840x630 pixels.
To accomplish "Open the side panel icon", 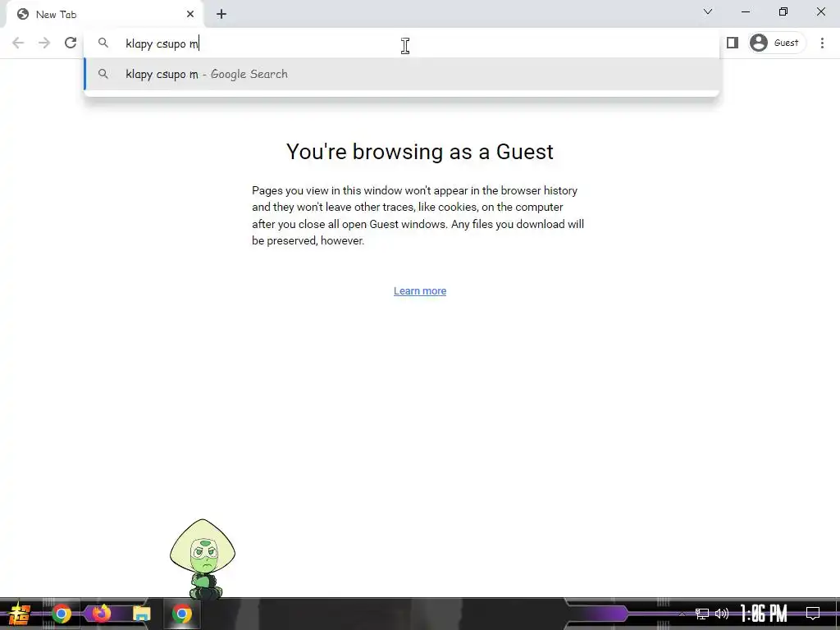I will coord(733,43).
